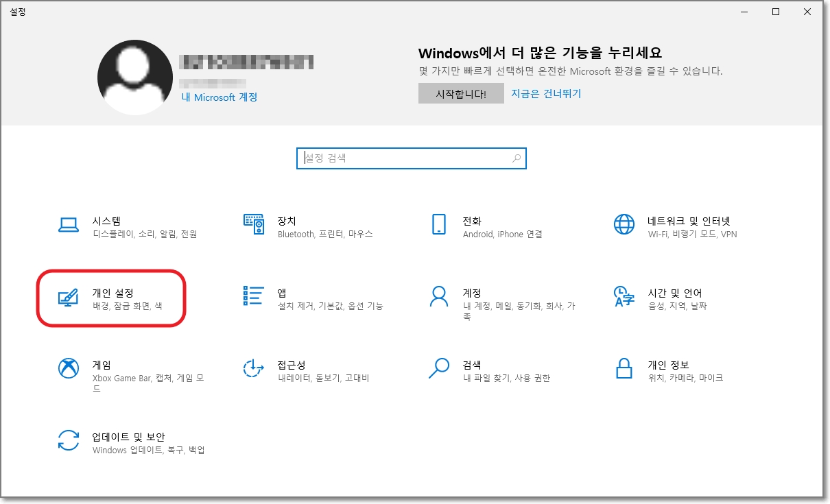Click the 시간 및 언어 clock icon
The width and height of the screenshot is (830, 504).
tap(624, 296)
